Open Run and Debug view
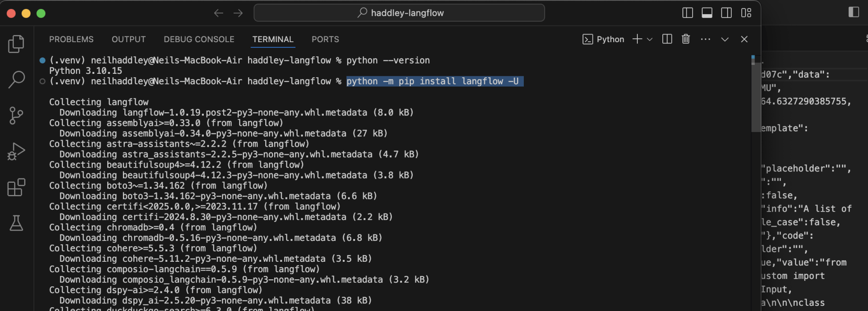 (17, 151)
